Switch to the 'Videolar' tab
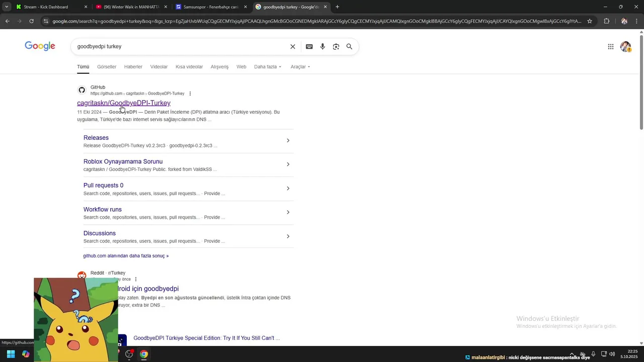Screen dimensions: 644x362 (x=159, y=67)
